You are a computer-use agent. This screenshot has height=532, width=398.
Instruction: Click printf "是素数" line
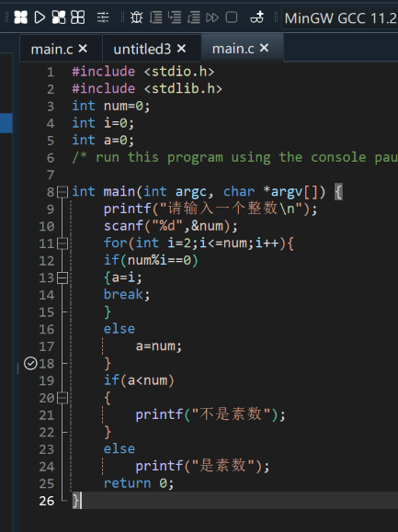tap(202, 466)
